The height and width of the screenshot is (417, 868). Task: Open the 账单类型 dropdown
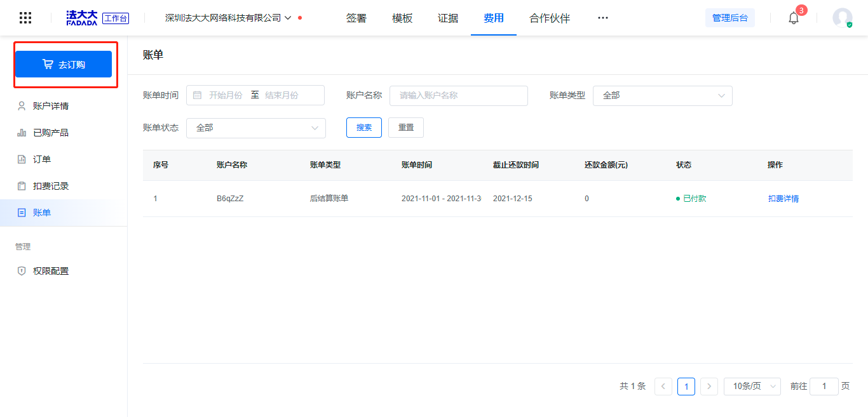coord(663,95)
